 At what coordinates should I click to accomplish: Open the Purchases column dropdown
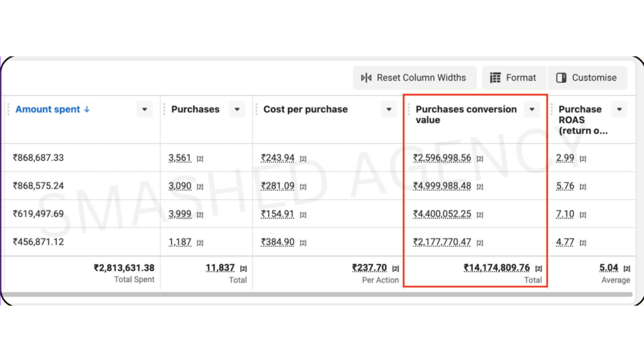(237, 109)
